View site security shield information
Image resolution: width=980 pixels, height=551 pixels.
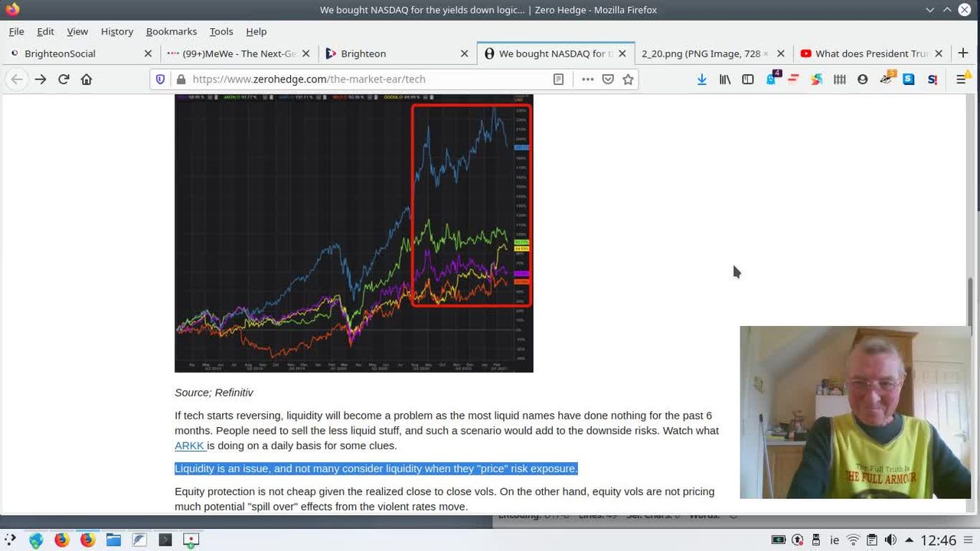160,79
